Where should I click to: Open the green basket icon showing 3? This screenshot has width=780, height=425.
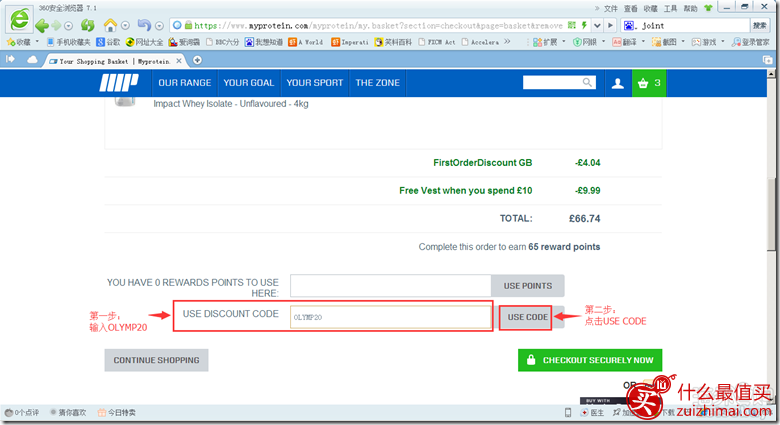point(649,83)
